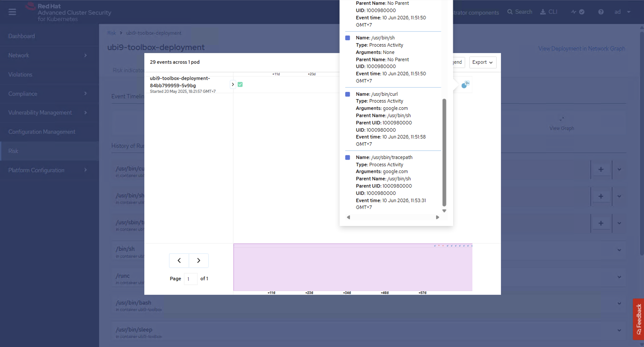644x347 pixels.
Task: Click blue swatch for /usr/bin/sh event
Action: click(348, 38)
